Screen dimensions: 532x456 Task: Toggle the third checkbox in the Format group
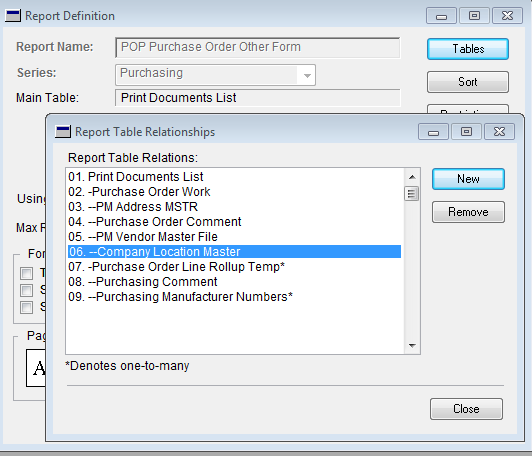[26, 308]
